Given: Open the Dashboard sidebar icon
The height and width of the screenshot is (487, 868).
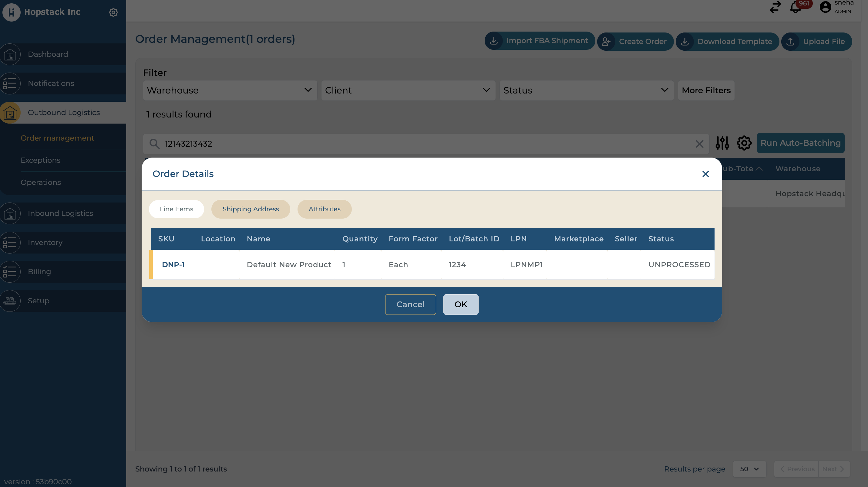Looking at the screenshot, I should click(10, 54).
